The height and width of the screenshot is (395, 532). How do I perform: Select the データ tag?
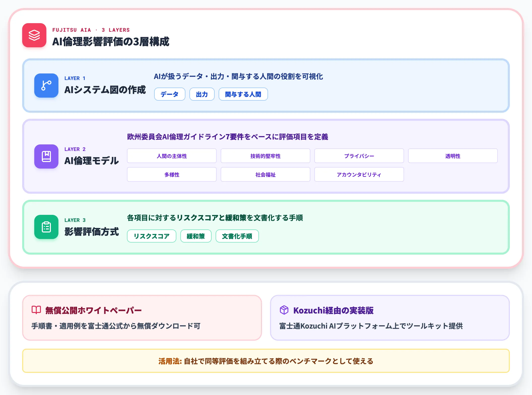click(170, 94)
